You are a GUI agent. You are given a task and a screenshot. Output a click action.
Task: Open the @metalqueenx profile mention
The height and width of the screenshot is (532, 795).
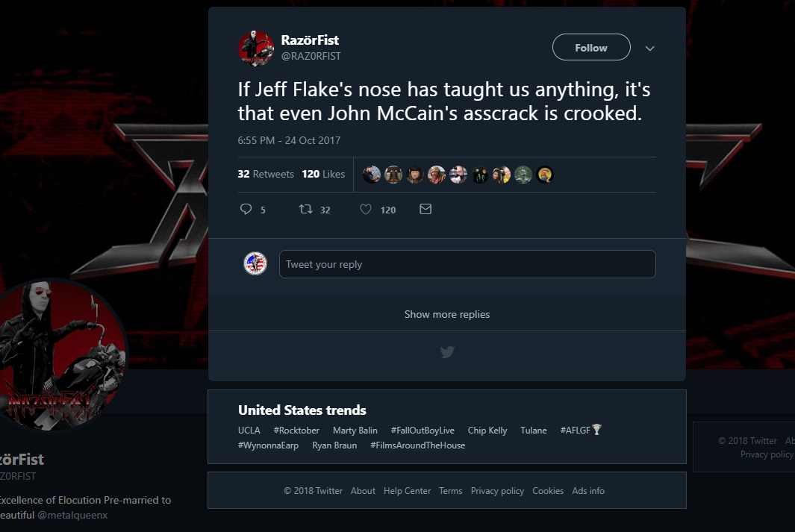(72, 515)
